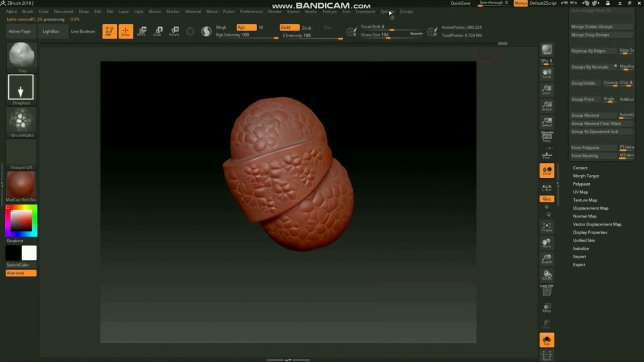
Task: Open the Clay brush thumbnail
Action: point(21,56)
